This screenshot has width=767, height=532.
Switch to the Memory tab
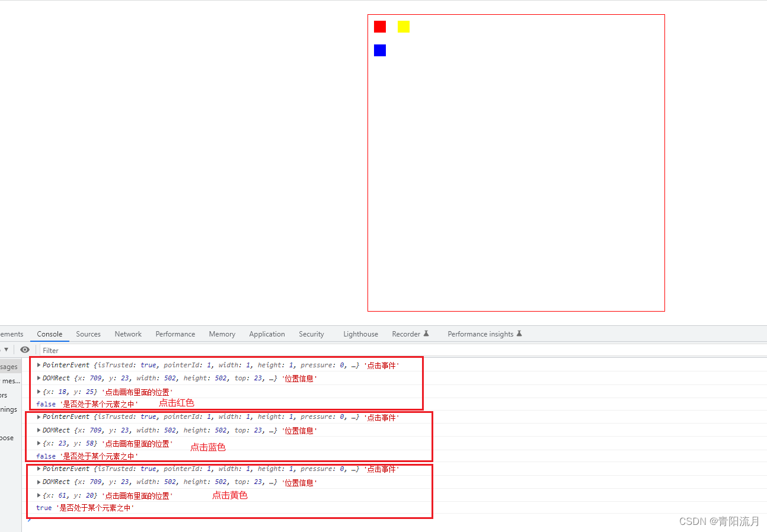tap(222, 334)
